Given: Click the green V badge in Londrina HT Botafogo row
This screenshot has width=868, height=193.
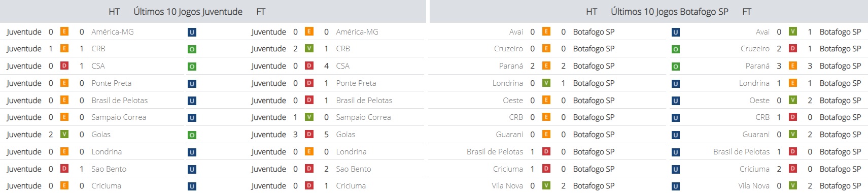Looking at the screenshot, I should pos(546,83).
